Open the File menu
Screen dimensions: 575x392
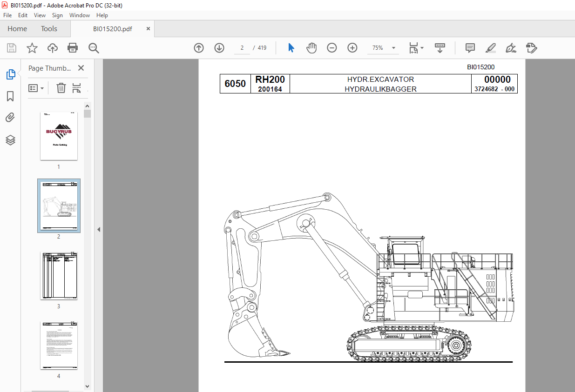(7, 15)
